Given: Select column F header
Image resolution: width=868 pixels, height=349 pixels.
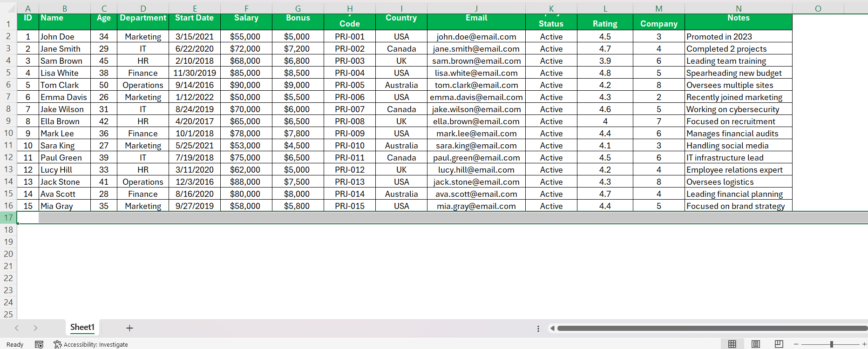Looking at the screenshot, I should tap(246, 8).
